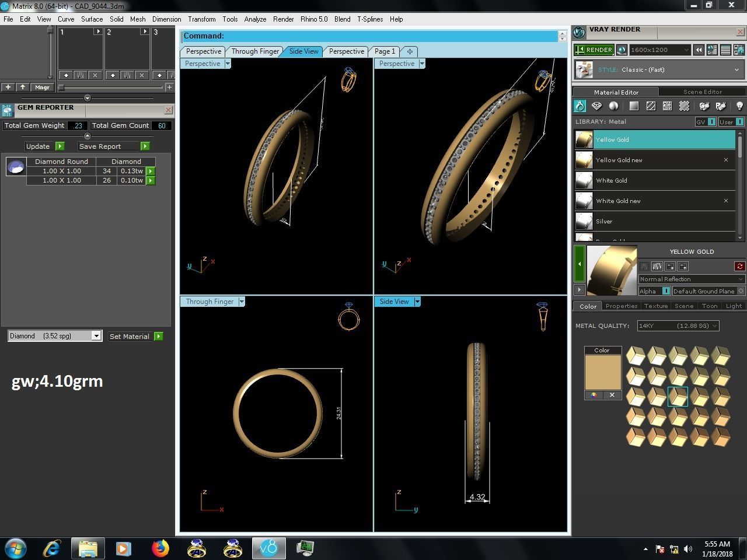This screenshot has height=560, width=747.
Task: Click the rewind double-arrow icon in VRay Render
Action: pyautogui.click(x=699, y=50)
